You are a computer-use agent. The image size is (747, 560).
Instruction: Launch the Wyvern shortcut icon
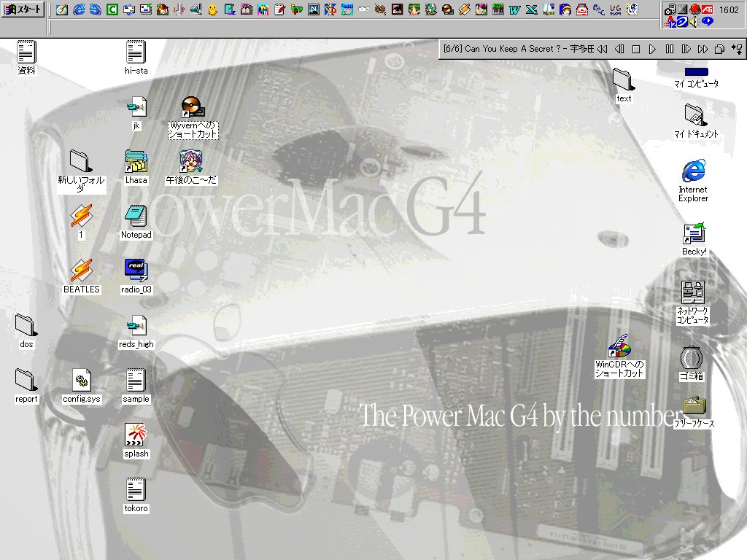click(x=191, y=107)
